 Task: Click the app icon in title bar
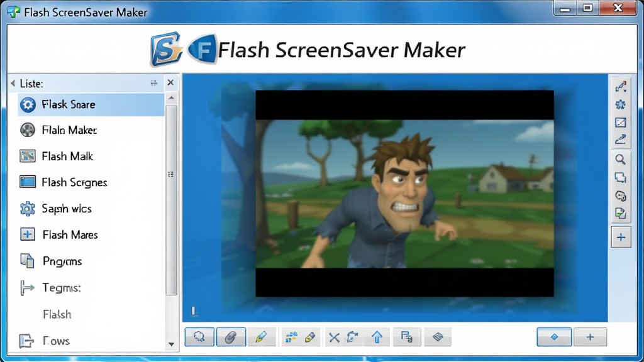(x=14, y=11)
